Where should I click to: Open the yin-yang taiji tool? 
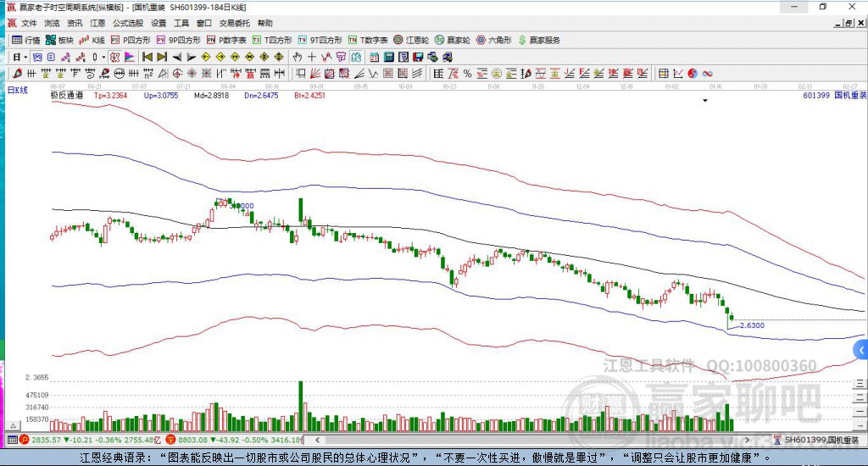(693, 74)
